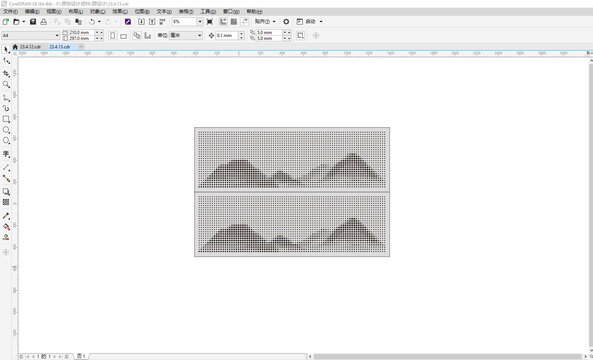Select the Interactive Fill bucket tool
The width and height of the screenshot is (593, 360).
(6, 227)
